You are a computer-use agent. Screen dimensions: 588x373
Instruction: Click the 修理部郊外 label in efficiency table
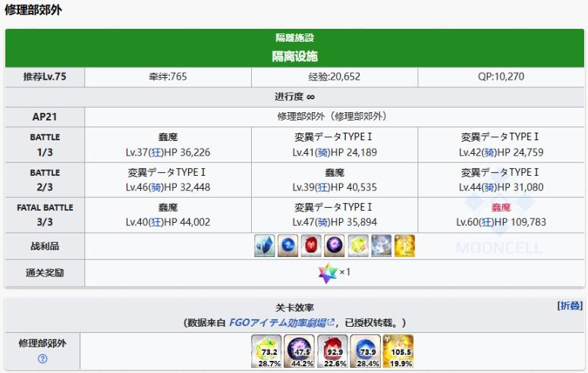[x=42, y=343]
